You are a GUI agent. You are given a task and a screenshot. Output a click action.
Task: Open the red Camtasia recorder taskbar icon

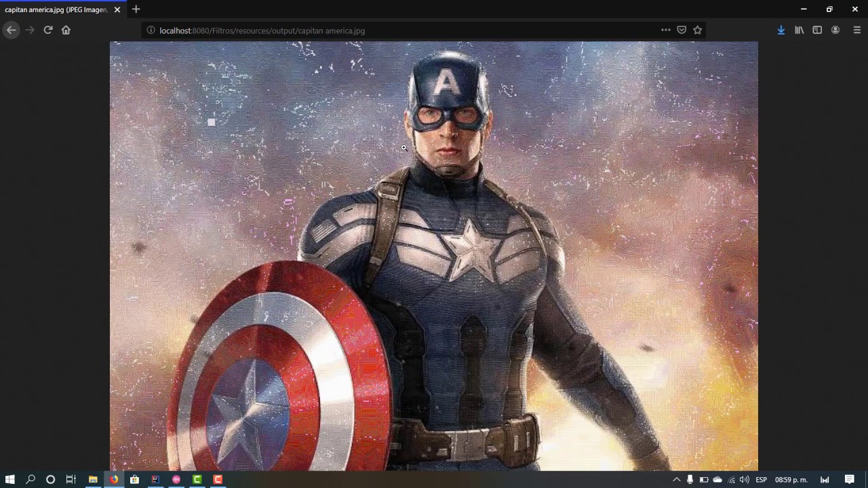pos(218,479)
